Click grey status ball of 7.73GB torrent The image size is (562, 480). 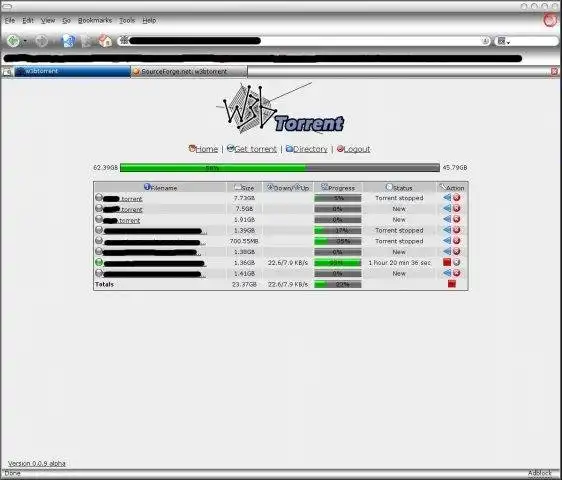[x=99, y=197]
